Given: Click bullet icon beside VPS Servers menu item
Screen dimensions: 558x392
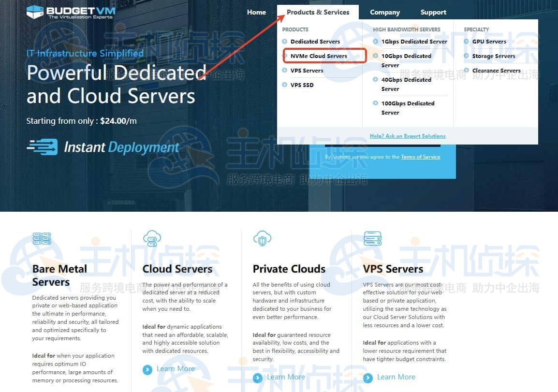Looking at the screenshot, I should tap(285, 70).
